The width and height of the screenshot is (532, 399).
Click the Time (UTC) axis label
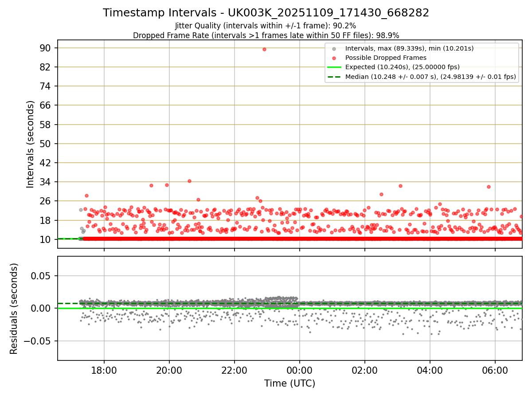(289, 383)
